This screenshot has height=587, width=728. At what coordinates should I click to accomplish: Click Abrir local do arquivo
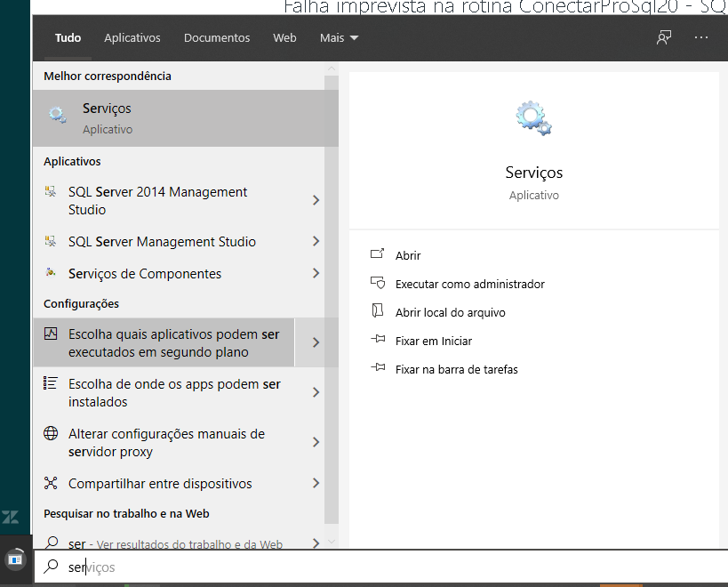click(x=451, y=312)
